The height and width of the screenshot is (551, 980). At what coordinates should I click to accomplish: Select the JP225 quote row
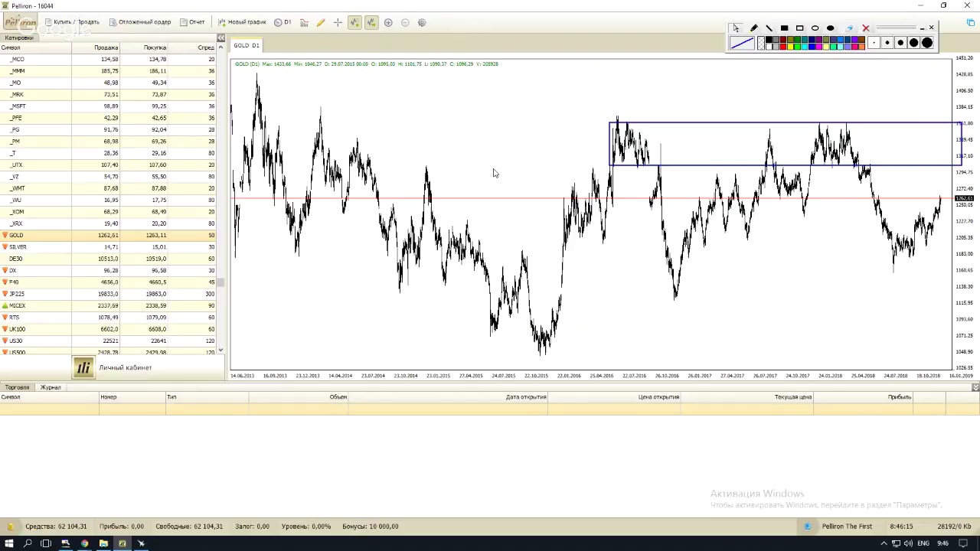108,294
